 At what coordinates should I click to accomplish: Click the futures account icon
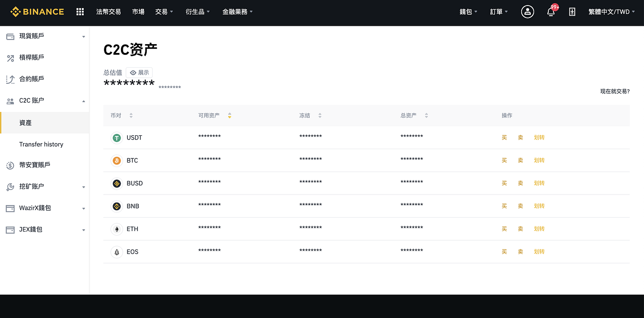(10, 79)
